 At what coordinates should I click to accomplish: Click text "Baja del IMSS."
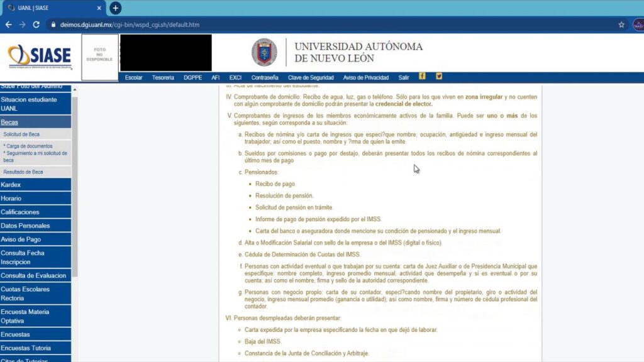[263, 341]
